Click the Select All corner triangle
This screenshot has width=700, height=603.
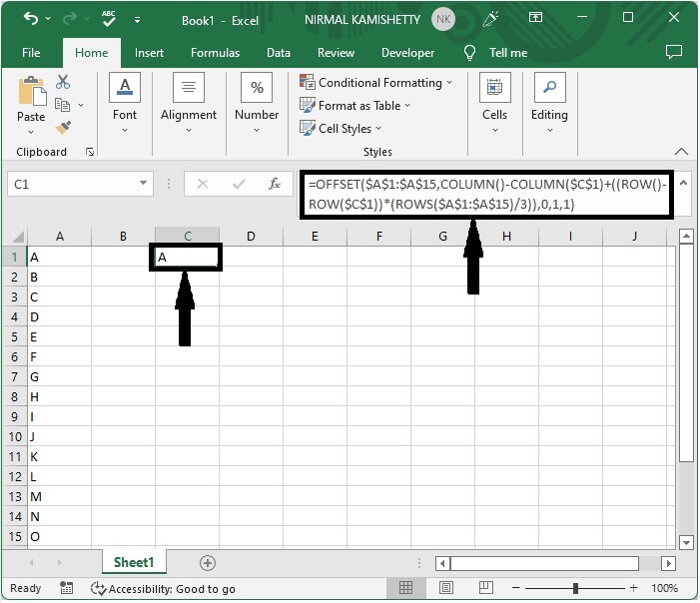(x=17, y=237)
